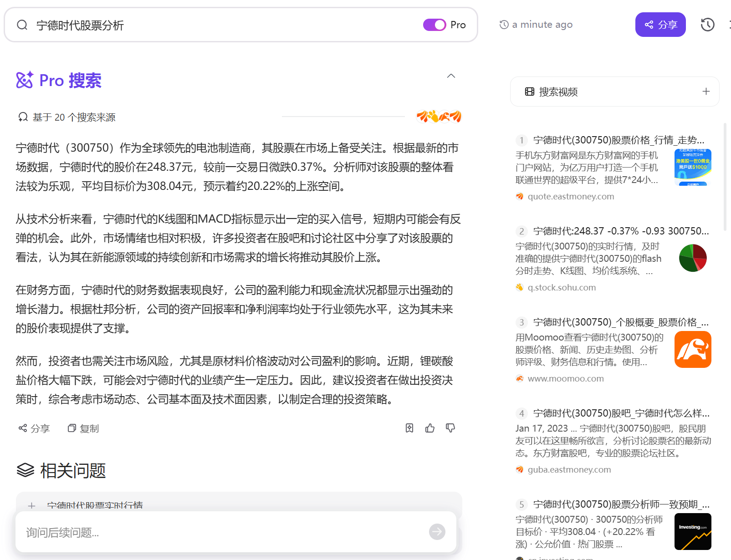Open the q.stock.sohu.com result title

tap(621, 231)
